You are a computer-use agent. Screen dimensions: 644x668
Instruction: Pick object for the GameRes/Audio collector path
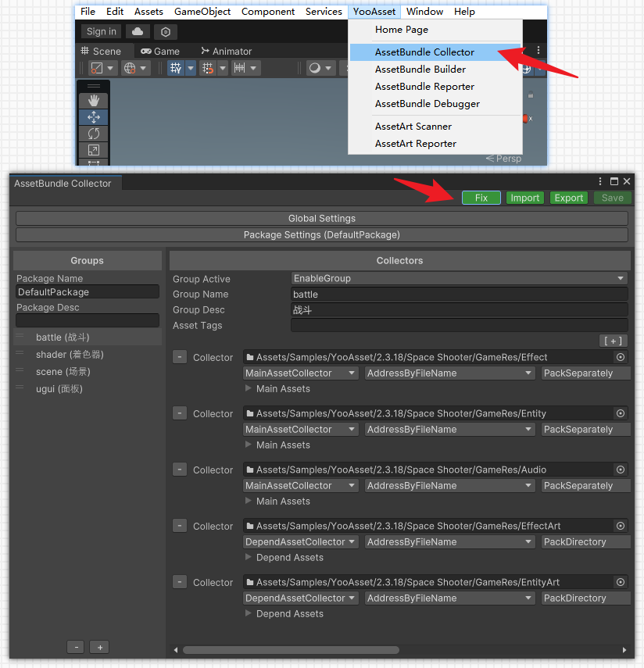pyautogui.click(x=621, y=470)
